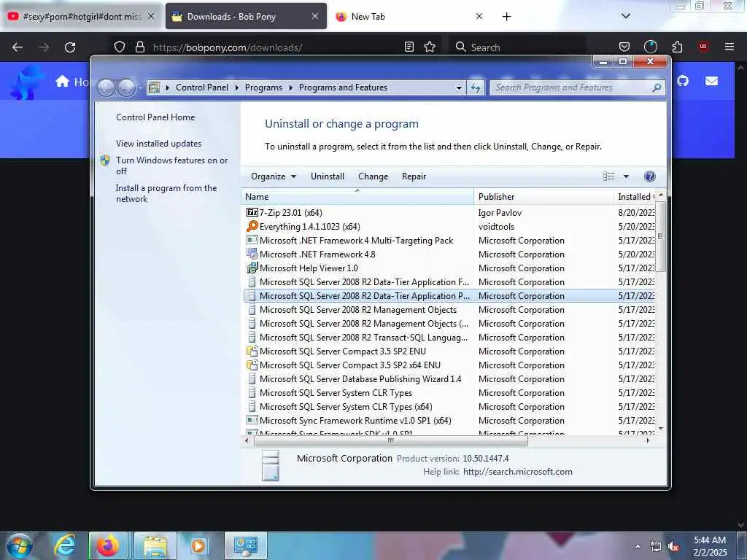Viewport: 747px width, 560px height.
Task: Reload the Firefox page
Action: point(70,47)
